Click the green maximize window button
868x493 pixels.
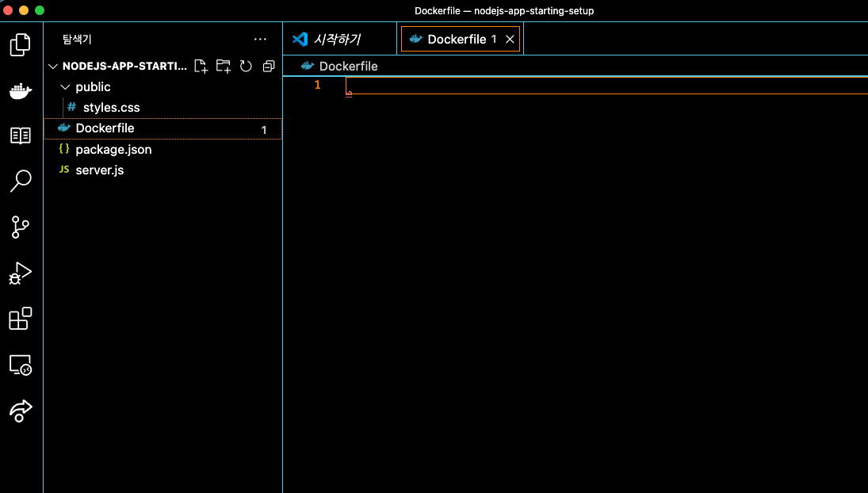[40, 10]
